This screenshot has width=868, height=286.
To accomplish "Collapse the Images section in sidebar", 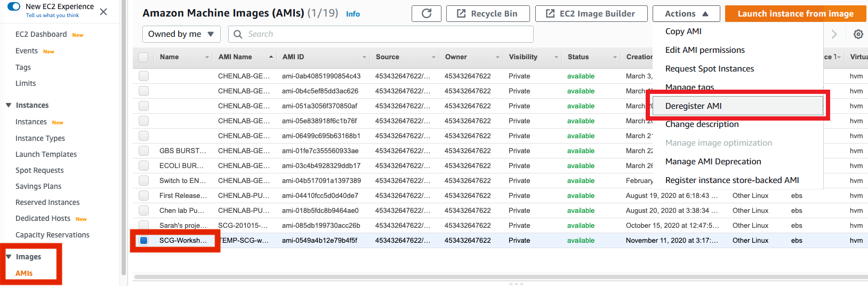I will click(x=9, y=257).
